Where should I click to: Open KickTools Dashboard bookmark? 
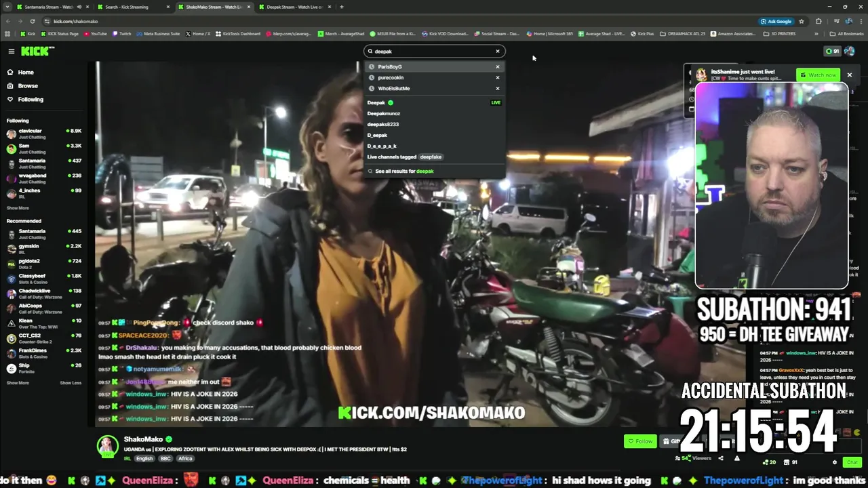(237, 33)
